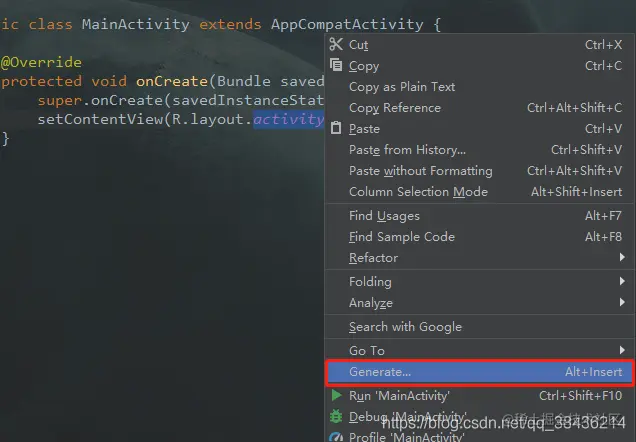This screenshot has width=636, height=442.
Task: Open the Go To menu entry text
Action: [367, 351]
